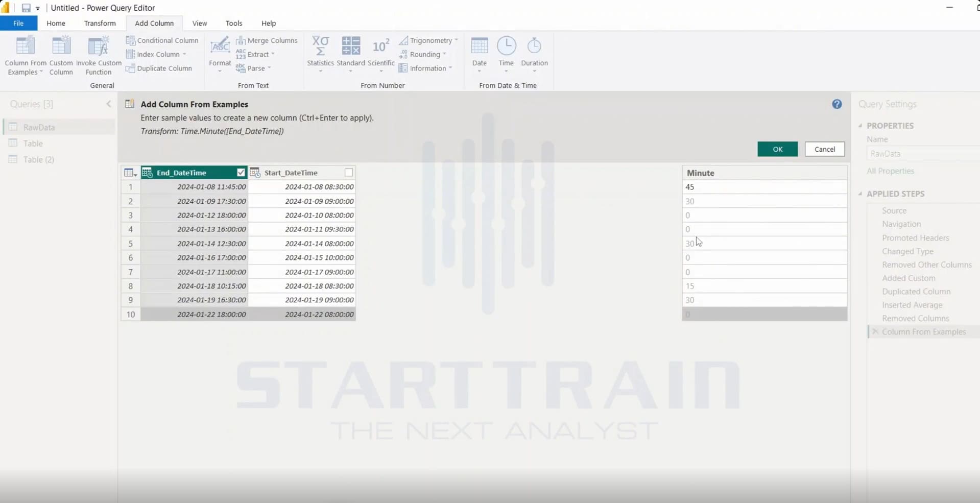This screenshot has width=980, height=503.
Task: Click the Cancel button
Action: tap(824, 149)
